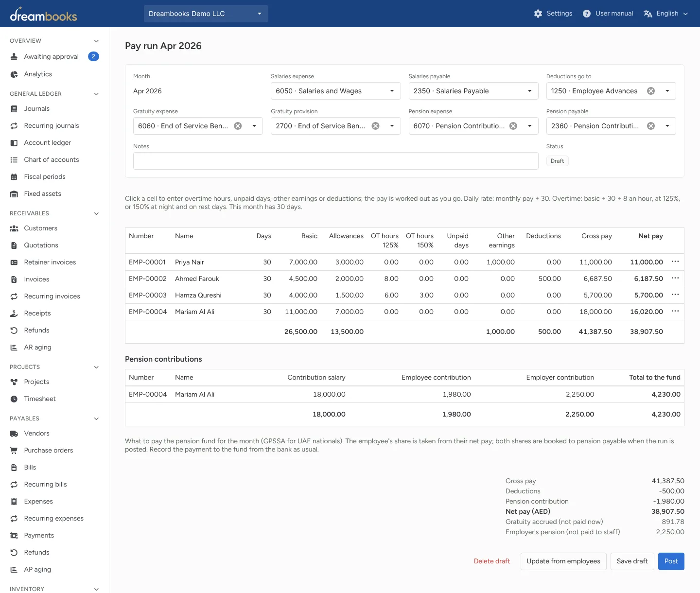Click Hamza Qureshi's OT hours 150% cell
This screenshot has width=700, height=593.
click(420, 295)
